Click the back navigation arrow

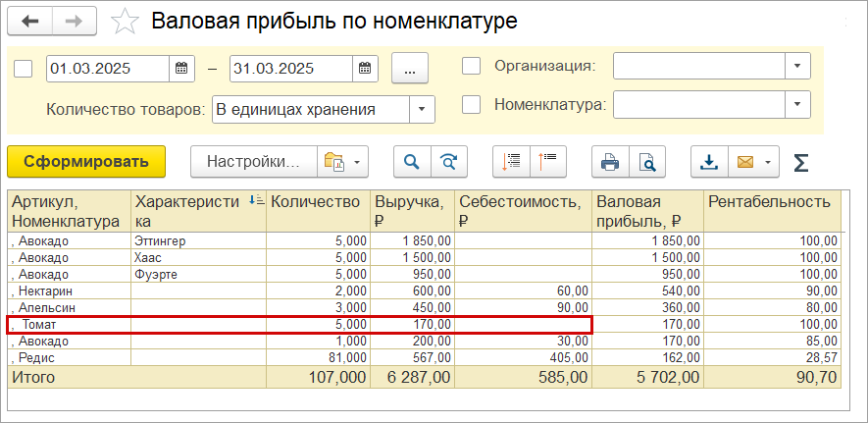[29, 21]
